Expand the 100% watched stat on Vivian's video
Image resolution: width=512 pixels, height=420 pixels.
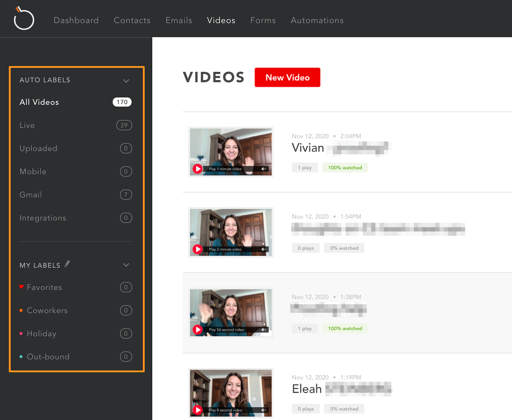[x=345, y=167]
